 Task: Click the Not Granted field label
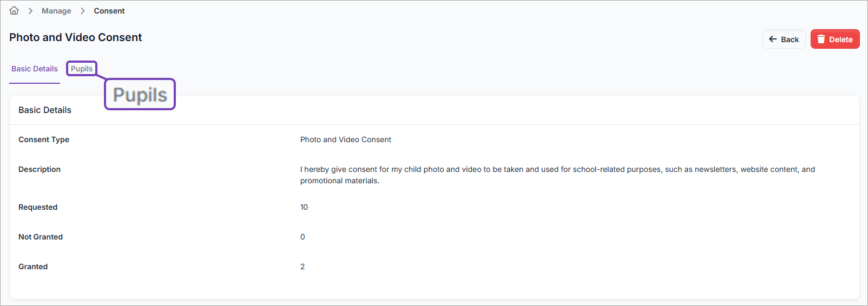pyautogui.click(x=41, y=237)
